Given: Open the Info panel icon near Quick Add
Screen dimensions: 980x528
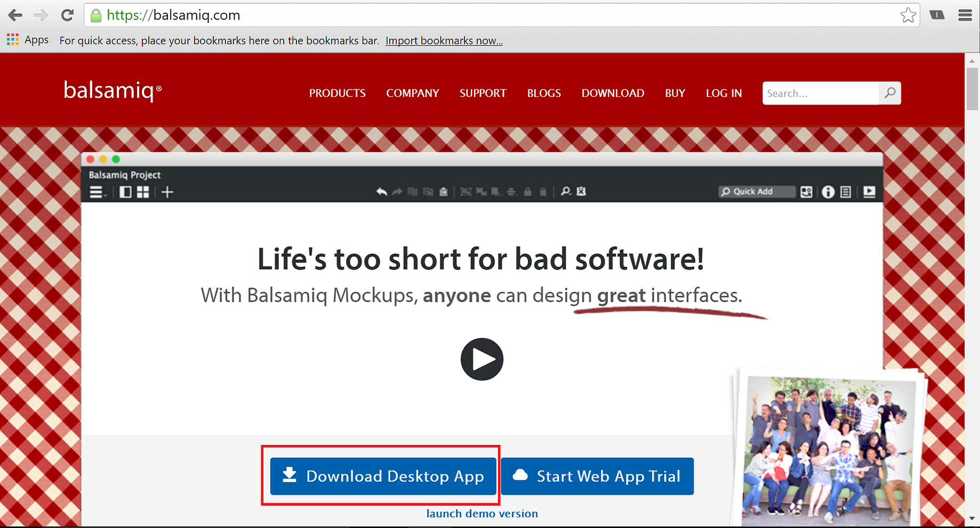Looking at the screenshot, I should (x=828, y=192).
